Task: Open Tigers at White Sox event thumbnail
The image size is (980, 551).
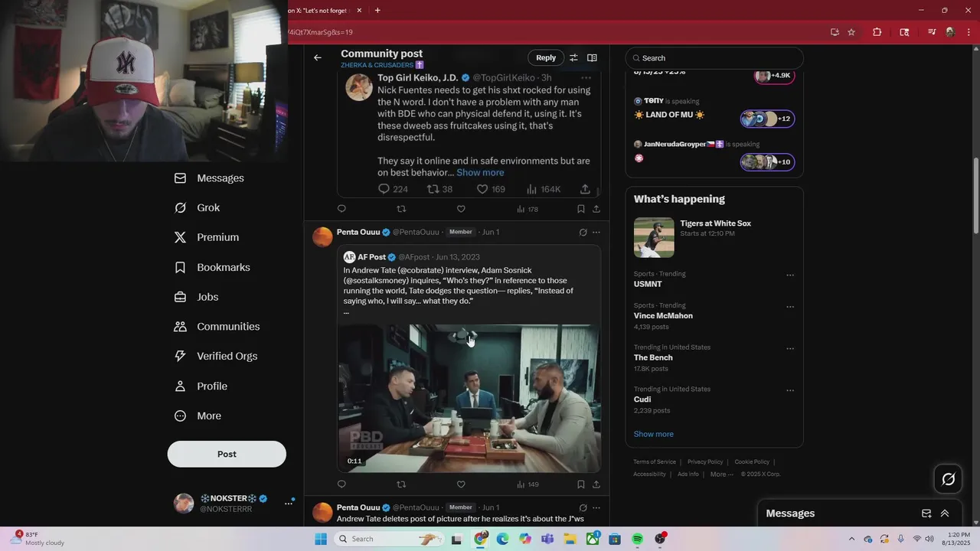Action: pyautogui.click(x=654, y=237)
